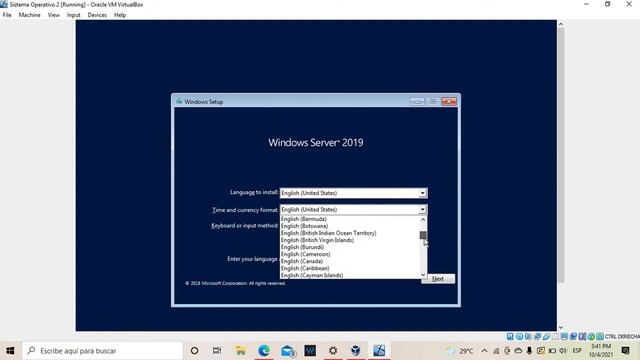Click the dropdown list scrollbar thumb
This screenshot has width=640, height=360.
click(x=423, y=236)
